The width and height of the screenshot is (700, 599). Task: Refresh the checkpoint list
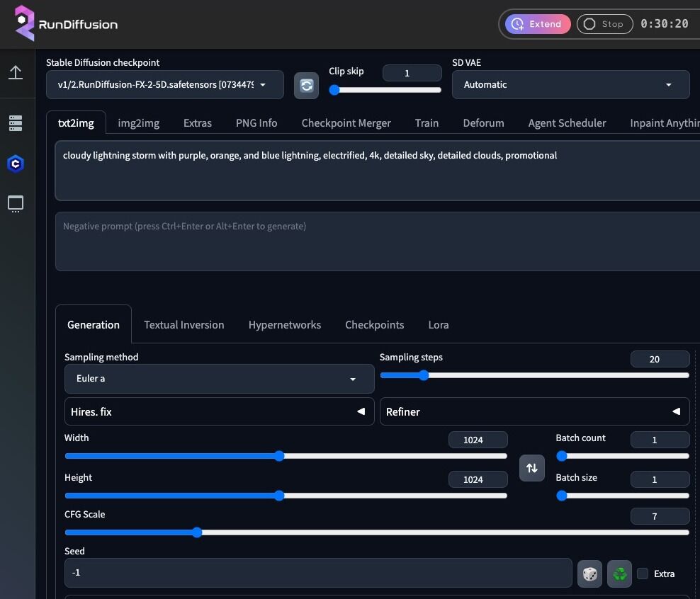tap(306, 85)
